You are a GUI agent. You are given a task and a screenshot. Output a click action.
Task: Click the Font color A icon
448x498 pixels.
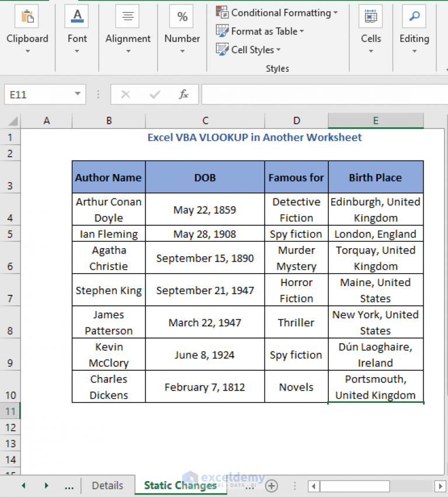click(77, 16)
